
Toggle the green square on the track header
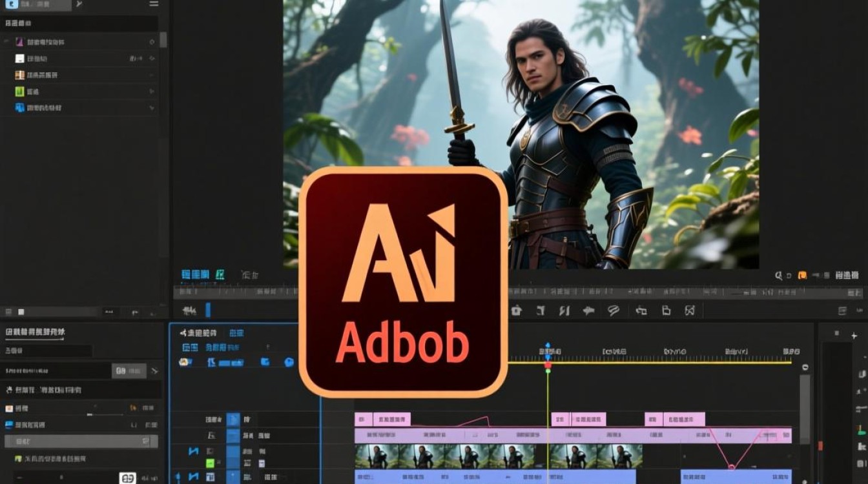(210, 463)
